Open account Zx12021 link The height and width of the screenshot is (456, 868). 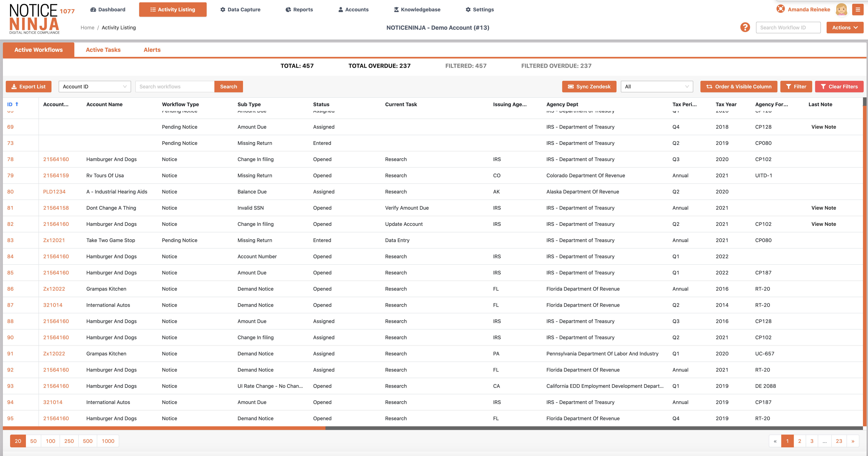[x=54, y=240]
